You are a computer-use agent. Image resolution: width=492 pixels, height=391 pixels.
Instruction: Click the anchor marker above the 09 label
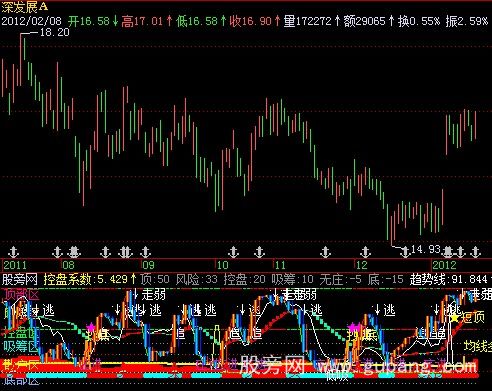pyautogui.click(x=145, y=252)
